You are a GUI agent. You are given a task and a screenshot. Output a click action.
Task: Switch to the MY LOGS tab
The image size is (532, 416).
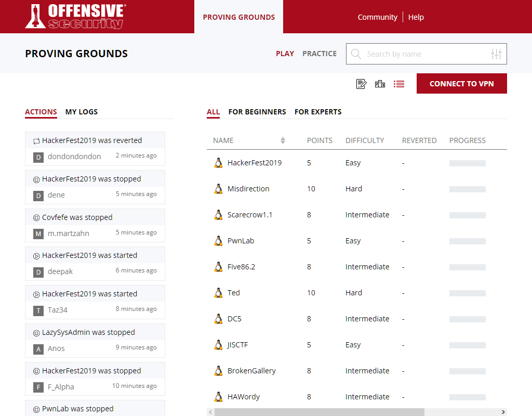pyautogui.click(x=82, y=112)
